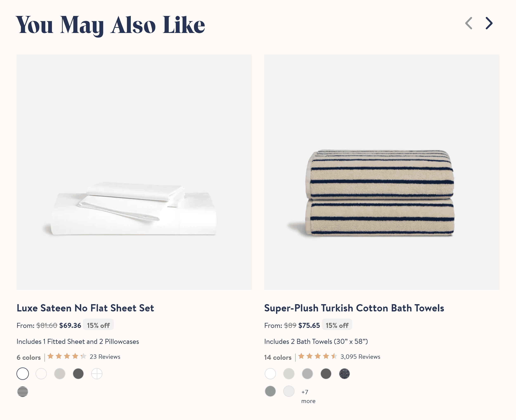
Task: Open Luxe Sateen No Flat Sheet Set
Action: (85, 308)
